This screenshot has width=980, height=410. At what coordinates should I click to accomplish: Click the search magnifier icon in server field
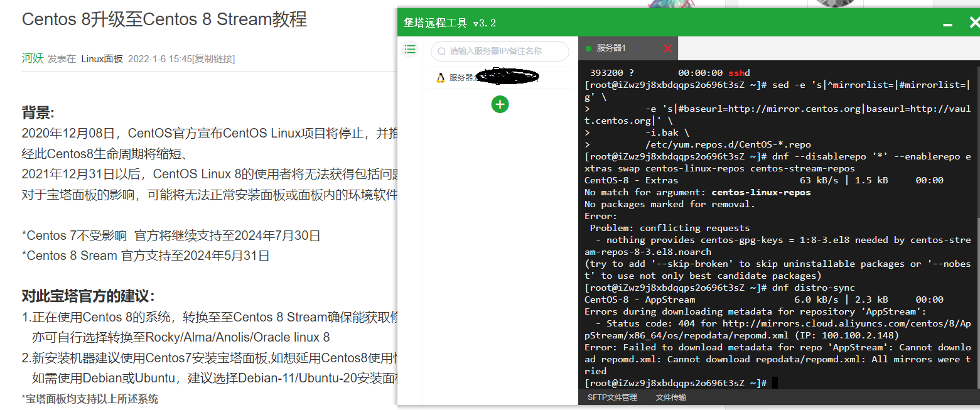441,51
